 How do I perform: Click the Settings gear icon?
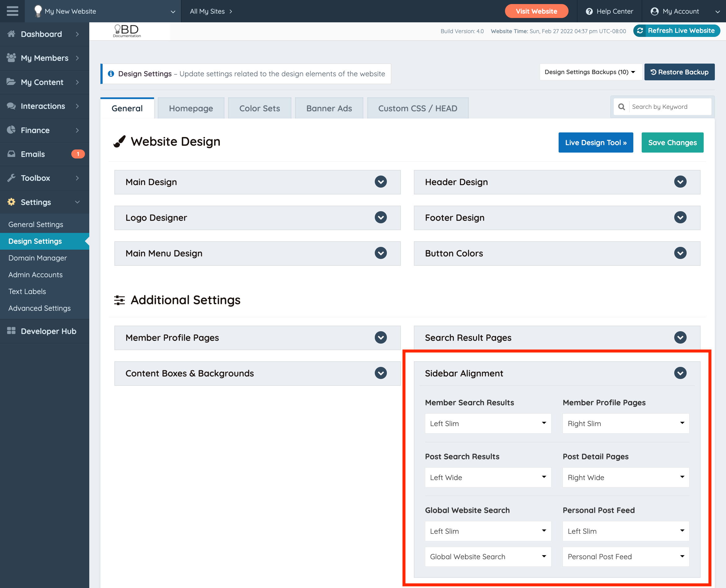[11, 202]
